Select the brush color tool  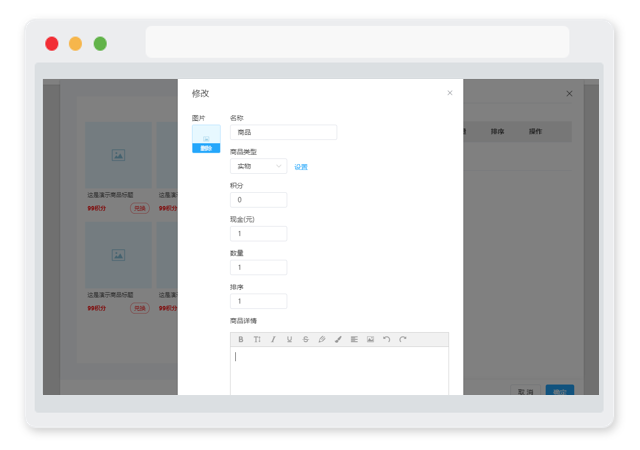point(338,339)
